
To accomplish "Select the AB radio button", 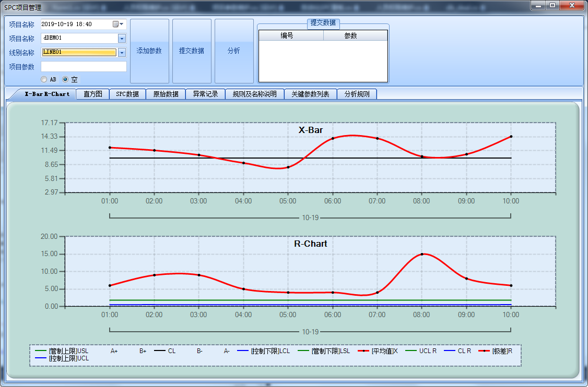I will pos(44,80).
